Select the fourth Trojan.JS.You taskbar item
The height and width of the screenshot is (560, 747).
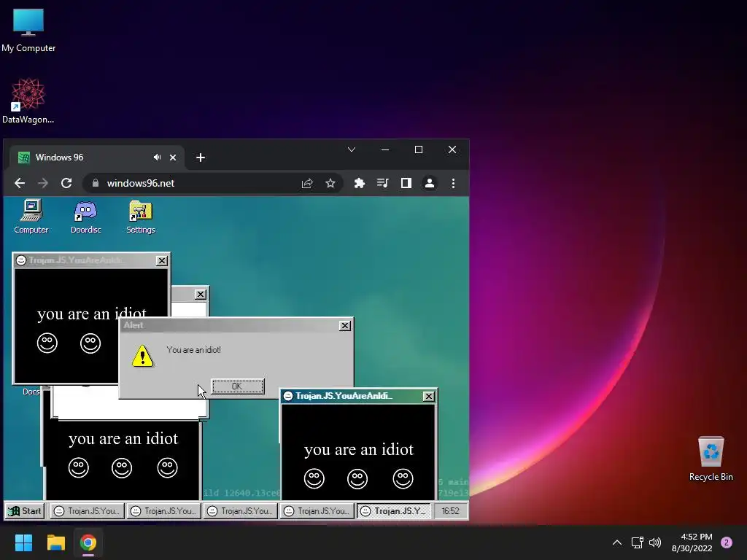[x=317, y=511]
